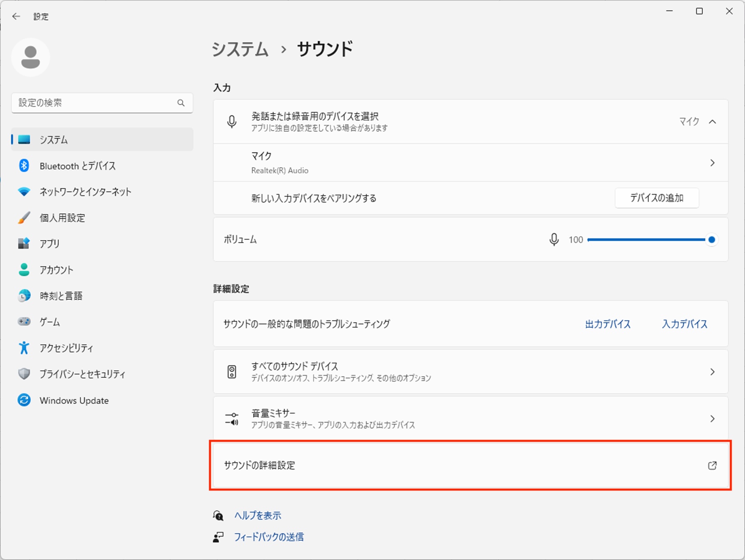Select 個人用設定 in the sidebar
This screenshot has width=745, height=560.
pos(62,218)
